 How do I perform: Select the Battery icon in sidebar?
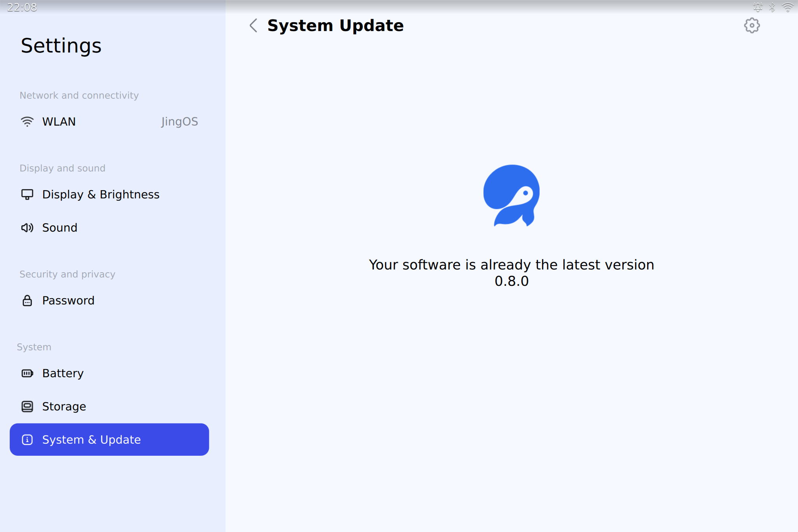click(x=27, y=373)
